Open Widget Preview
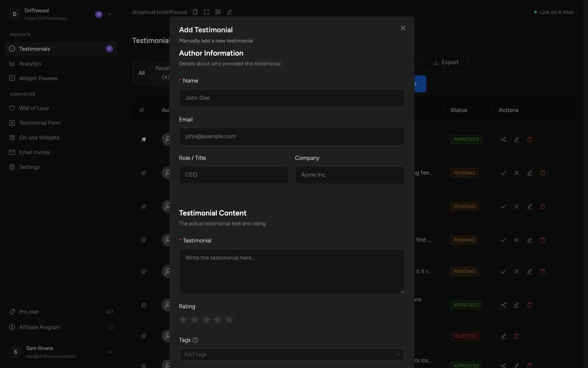This screenshot has height=368, width=588. 61,78
